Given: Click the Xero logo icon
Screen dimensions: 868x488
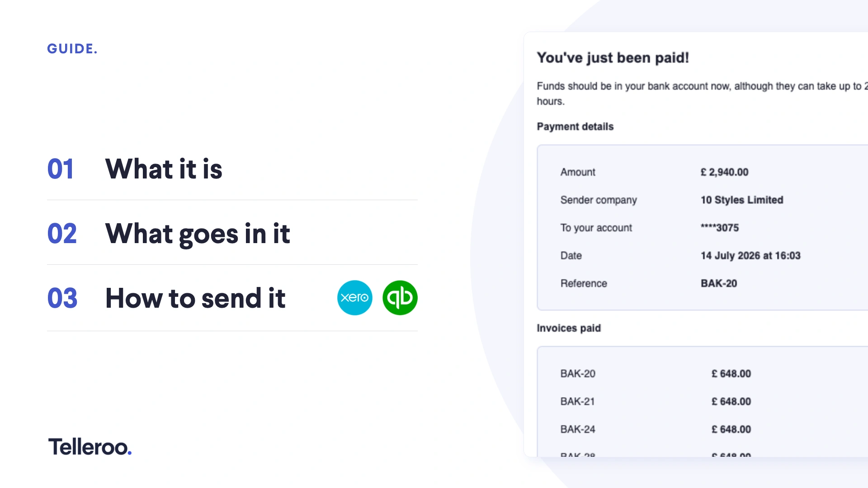Looking at the screenshot, I should tap(355, 298).
